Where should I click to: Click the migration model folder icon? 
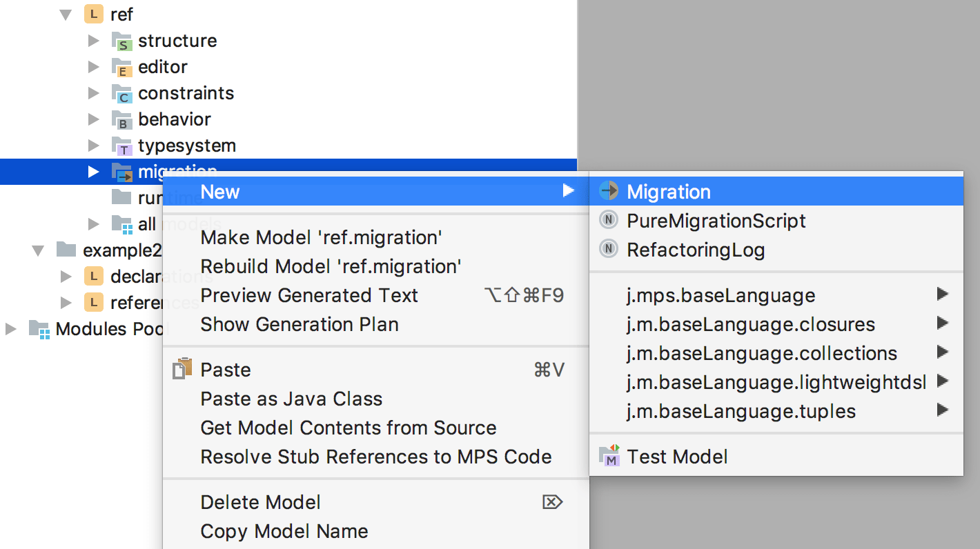click(123, 171)
